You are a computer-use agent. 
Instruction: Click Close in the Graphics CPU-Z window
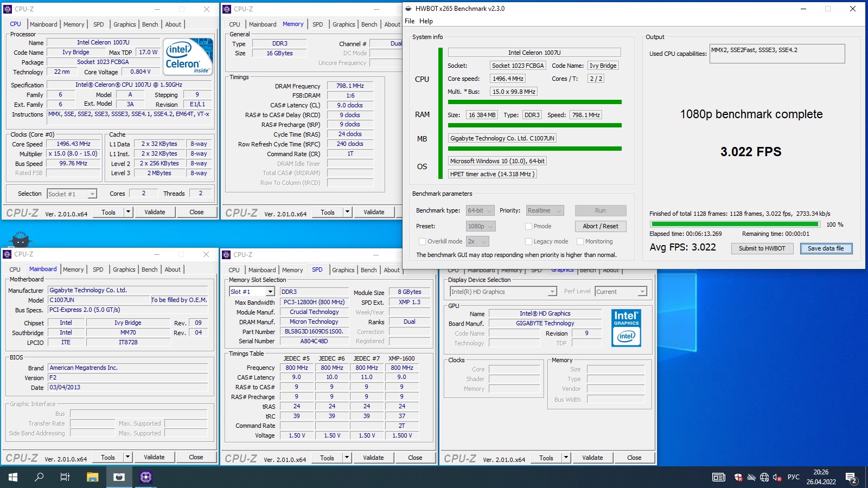(x=634, y=458)
